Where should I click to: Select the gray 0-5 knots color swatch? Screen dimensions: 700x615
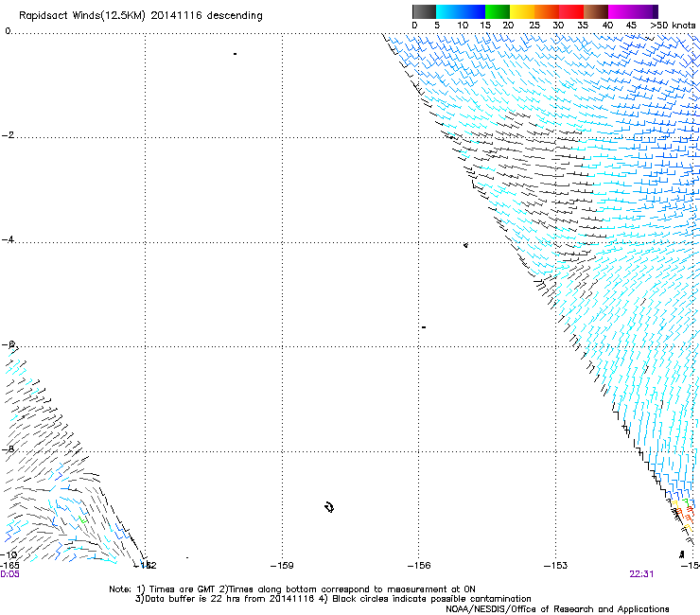pyautogui.click(x=424, y=11)
